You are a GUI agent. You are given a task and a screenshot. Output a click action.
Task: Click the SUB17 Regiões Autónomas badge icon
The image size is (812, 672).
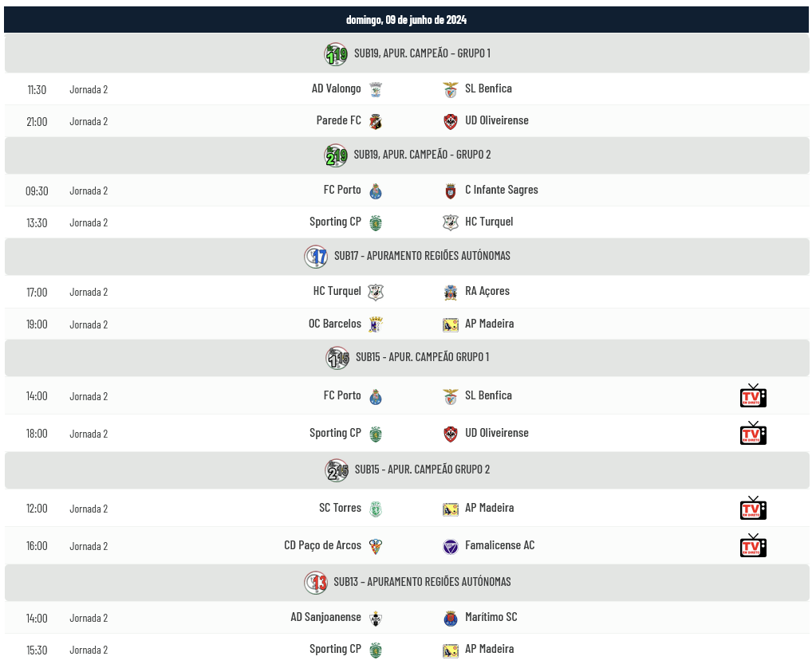(316, 256)
